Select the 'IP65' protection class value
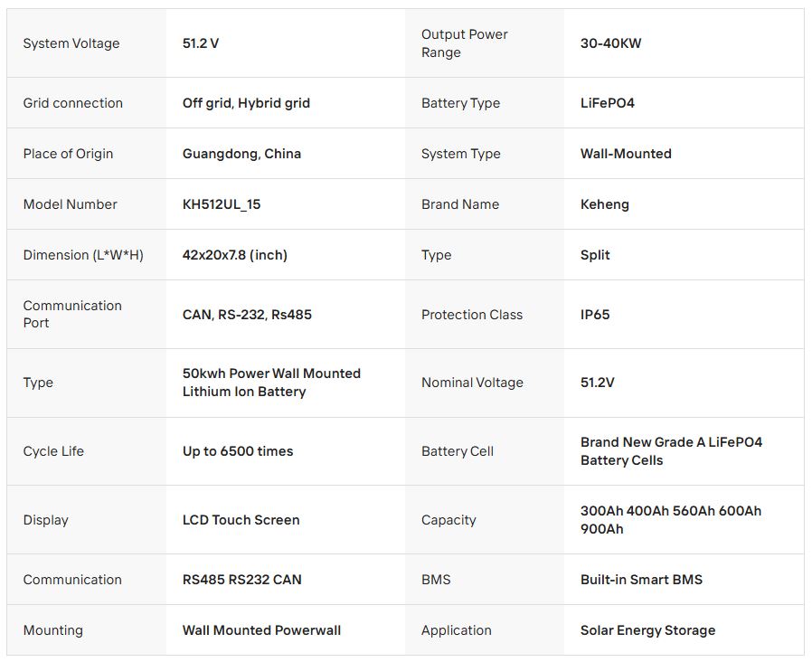 click(x=595, y=315)
